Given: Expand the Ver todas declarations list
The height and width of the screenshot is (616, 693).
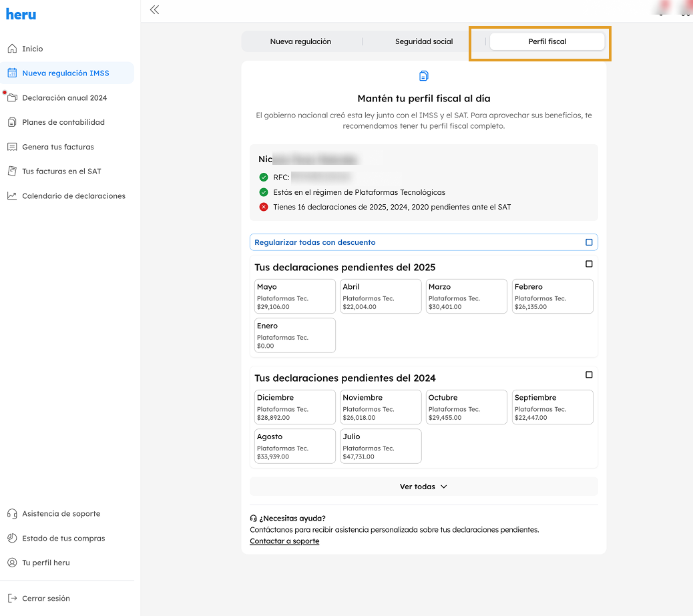Looking at the screenshot, I should (x=424, y=487).
